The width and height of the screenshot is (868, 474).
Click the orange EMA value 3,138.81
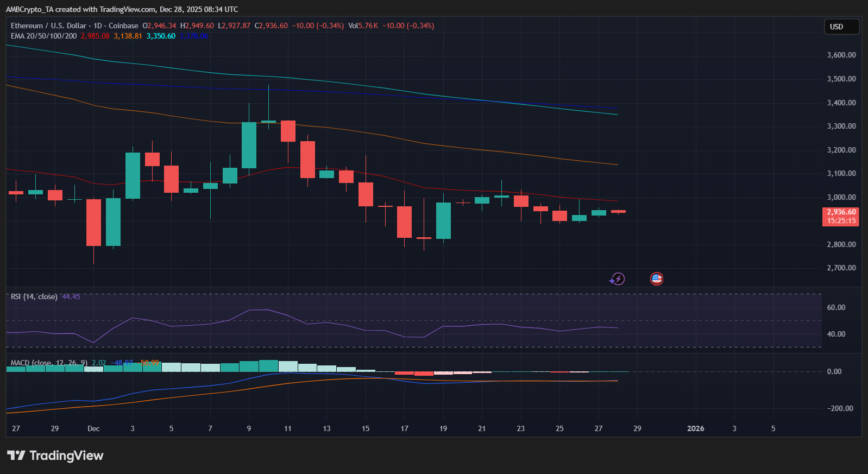(x=128, y=36)
